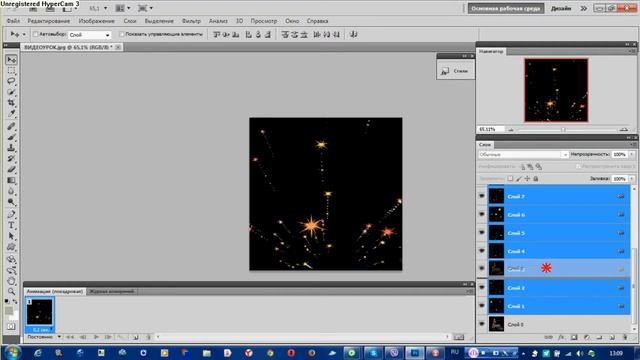Image resolution: width=640 pixels, height=360 pixels.
Task: Enable Показать управляющие элементы checkbox
Action: click(x=122, y=34)
